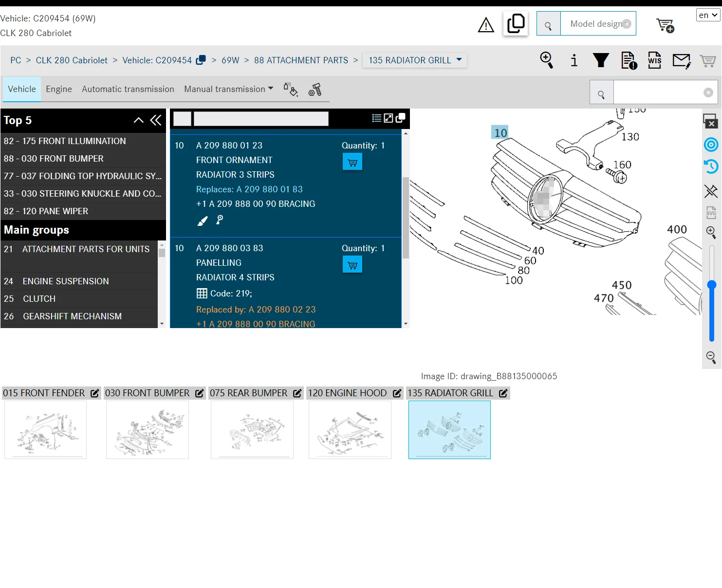Switch to the Engine tab
722x588 pixels.
(x=59, y=89)
